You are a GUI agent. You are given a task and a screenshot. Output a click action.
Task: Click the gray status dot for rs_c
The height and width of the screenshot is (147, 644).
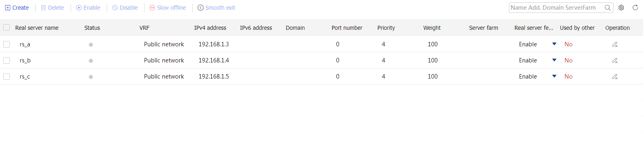91,77
